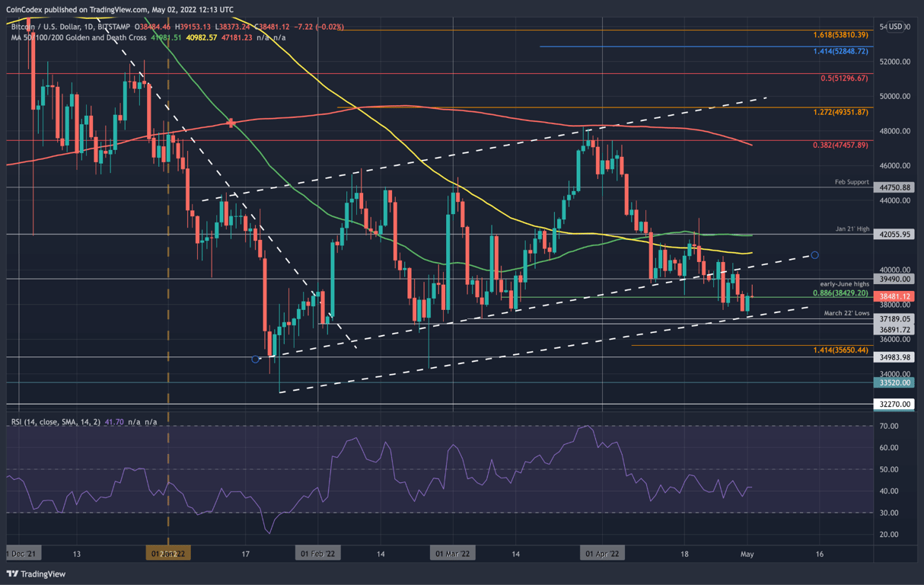Click the 1.618 (53810.39) Fibonacci level label
The width and height of the screenshot is (924, 585).
pos(840,36)
